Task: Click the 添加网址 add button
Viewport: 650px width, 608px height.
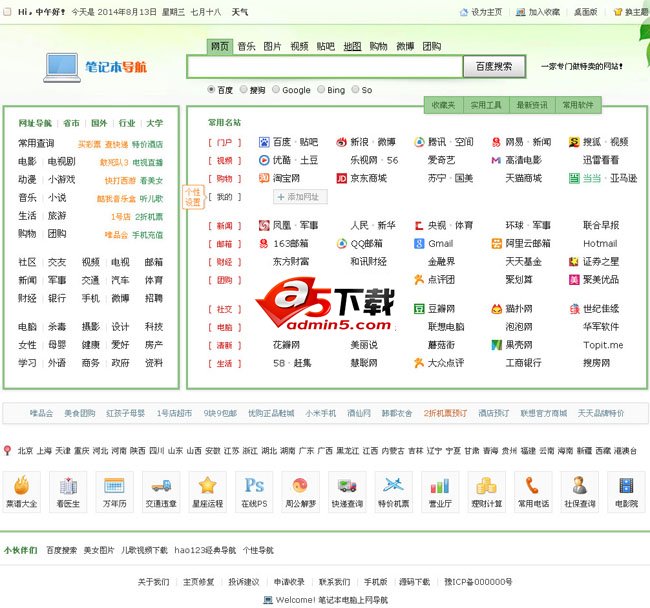Action: pos(300,197)
